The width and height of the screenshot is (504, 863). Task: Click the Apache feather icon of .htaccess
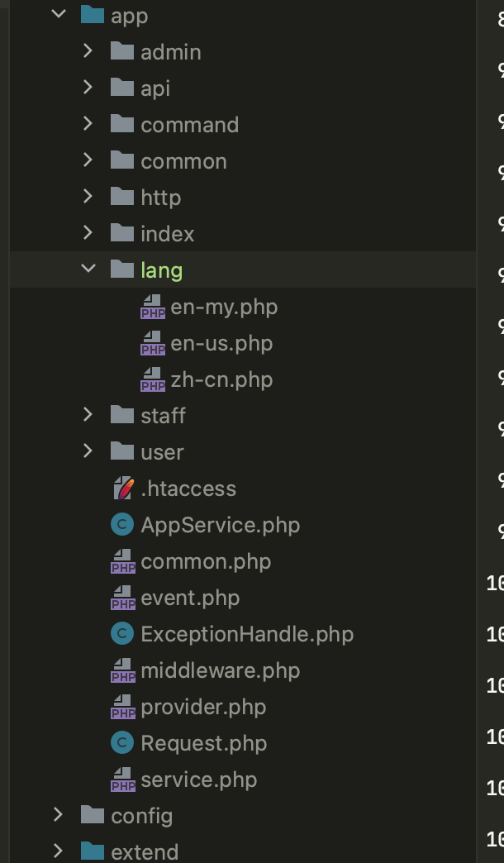point(124,488)
